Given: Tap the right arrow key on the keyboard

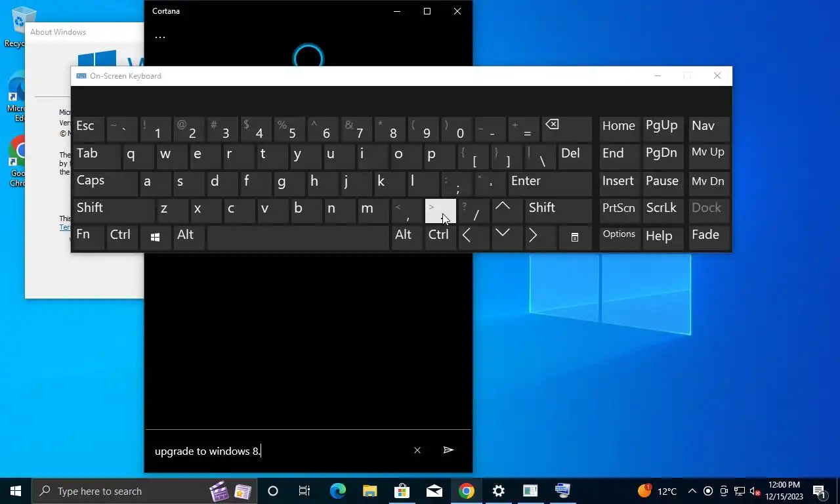Looking at the screenshot, I should click(x=539, y=238).
